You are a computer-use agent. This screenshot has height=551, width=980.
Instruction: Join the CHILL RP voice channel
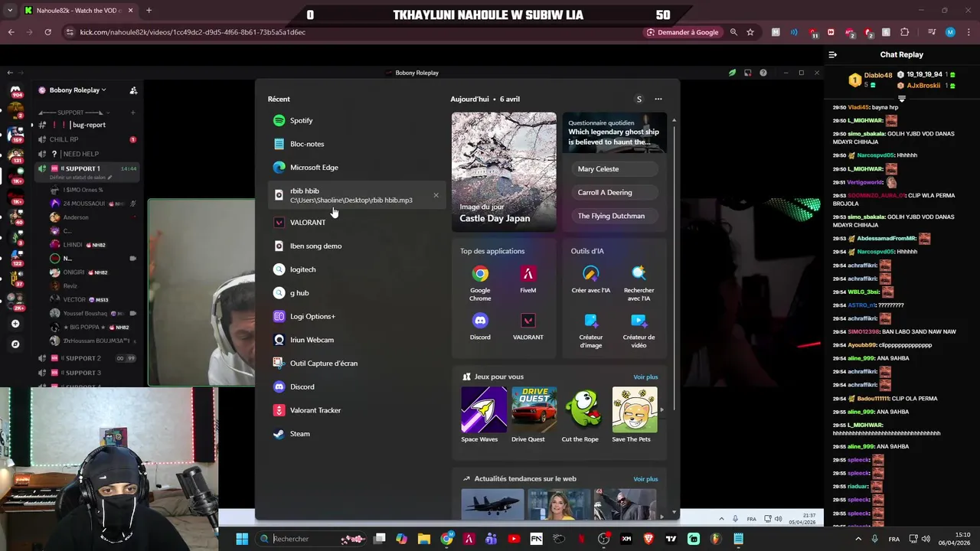pyautogui.click(x=88, y=139)
